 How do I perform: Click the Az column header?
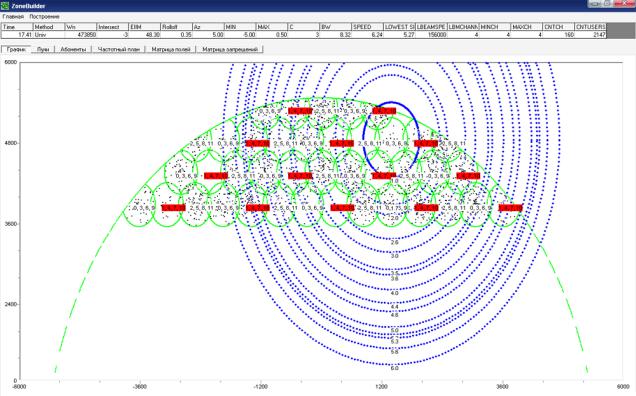click(x=208, y=27)
